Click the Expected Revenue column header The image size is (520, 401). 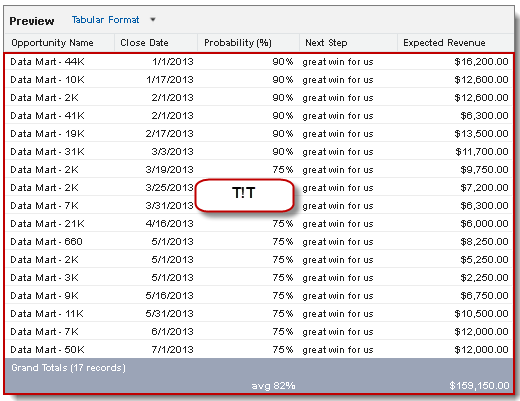[x=444, y=43]
